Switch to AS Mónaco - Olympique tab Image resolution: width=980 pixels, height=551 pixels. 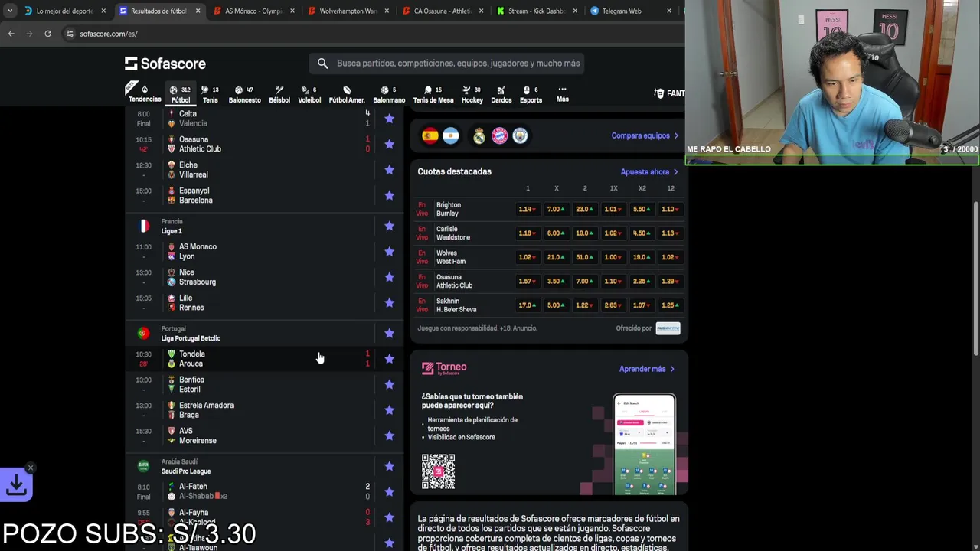[253, 11]
